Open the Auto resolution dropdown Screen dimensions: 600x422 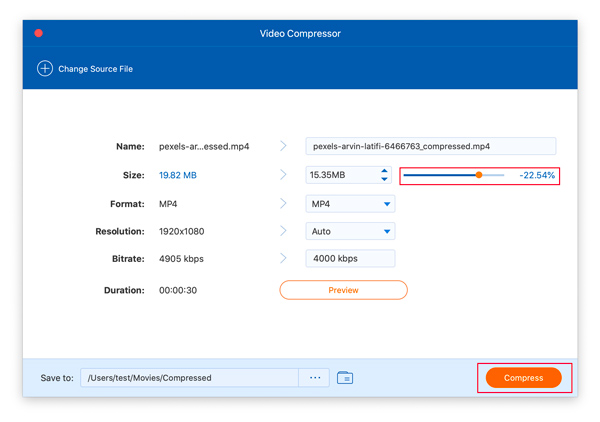(387, 231)
